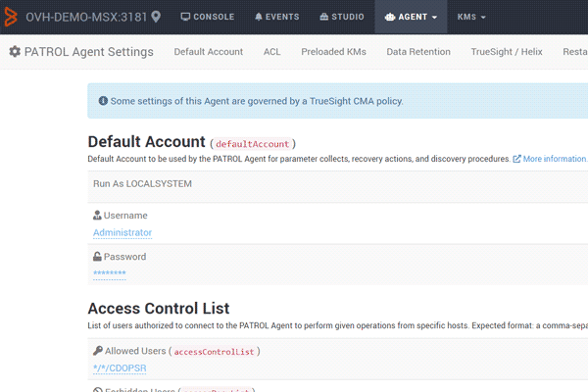Open the EVENTS menu item
The image size is (588, 392).
click(x=277, y=17)
